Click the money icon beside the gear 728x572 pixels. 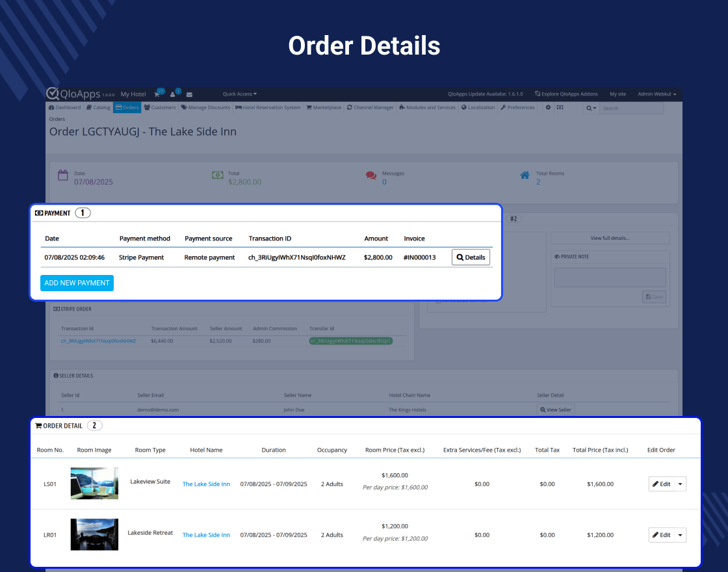pyautogui.click(x=560, y=107)
